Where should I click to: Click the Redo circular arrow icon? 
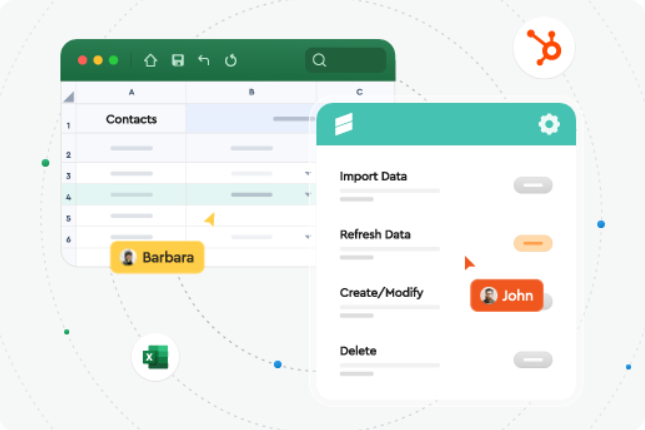click(x=231, y=60)
